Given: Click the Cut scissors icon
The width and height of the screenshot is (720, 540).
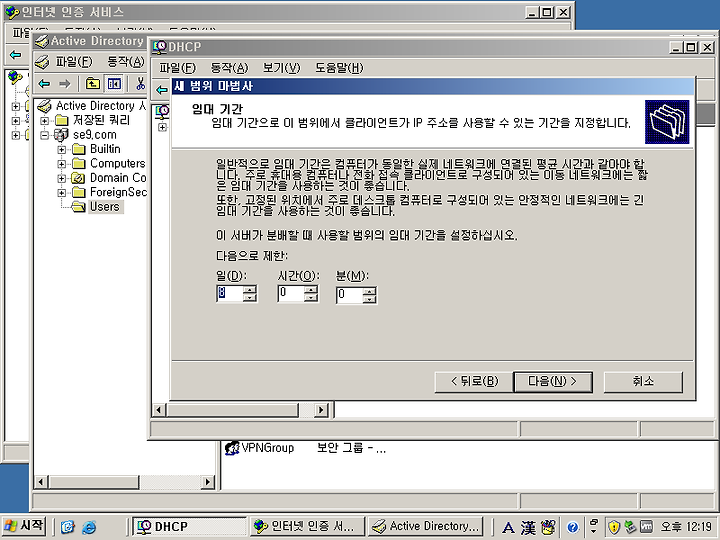Looking at the screenshot, I should pyautogui.click(x=141, y=84).
